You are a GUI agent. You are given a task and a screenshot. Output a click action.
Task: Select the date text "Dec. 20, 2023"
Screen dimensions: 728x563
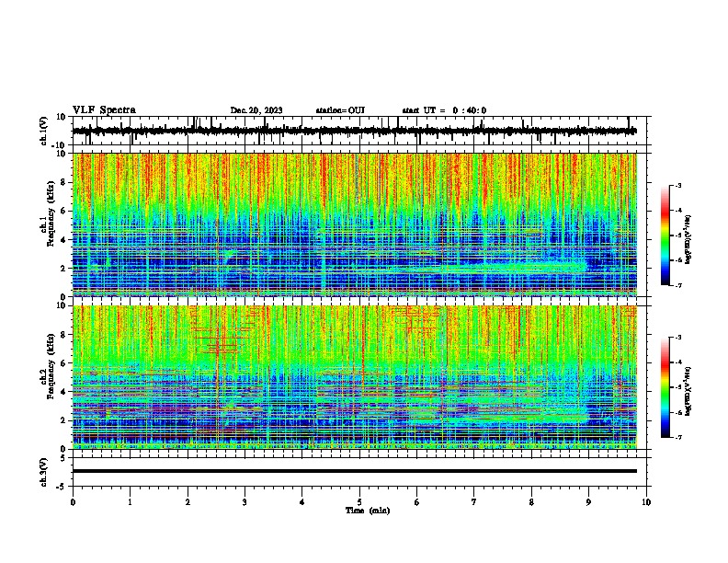tap(256, 110)
